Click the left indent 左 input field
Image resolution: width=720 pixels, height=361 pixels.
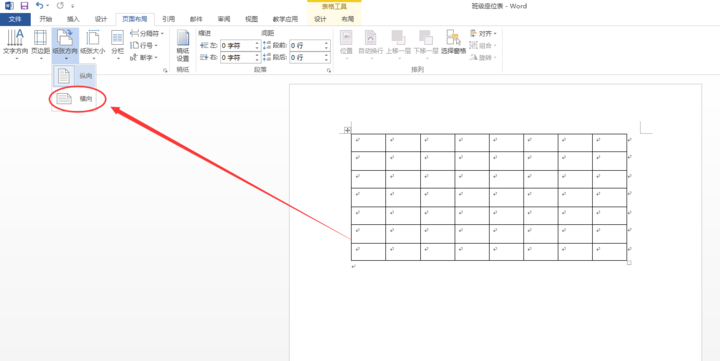tap(236, 45)
